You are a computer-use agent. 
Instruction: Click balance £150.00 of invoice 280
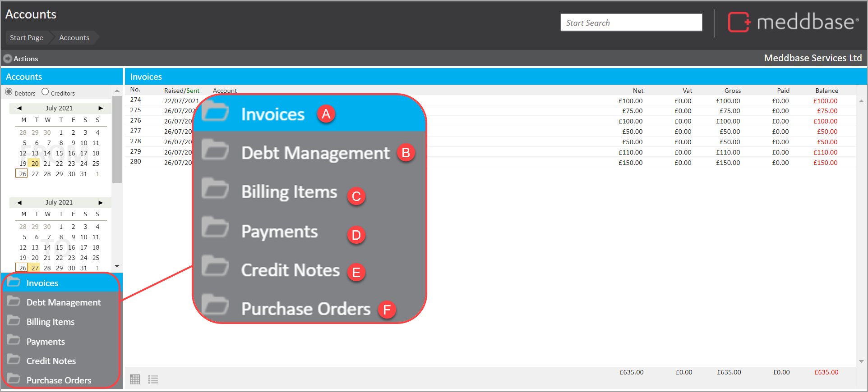(x=825, y=163)
